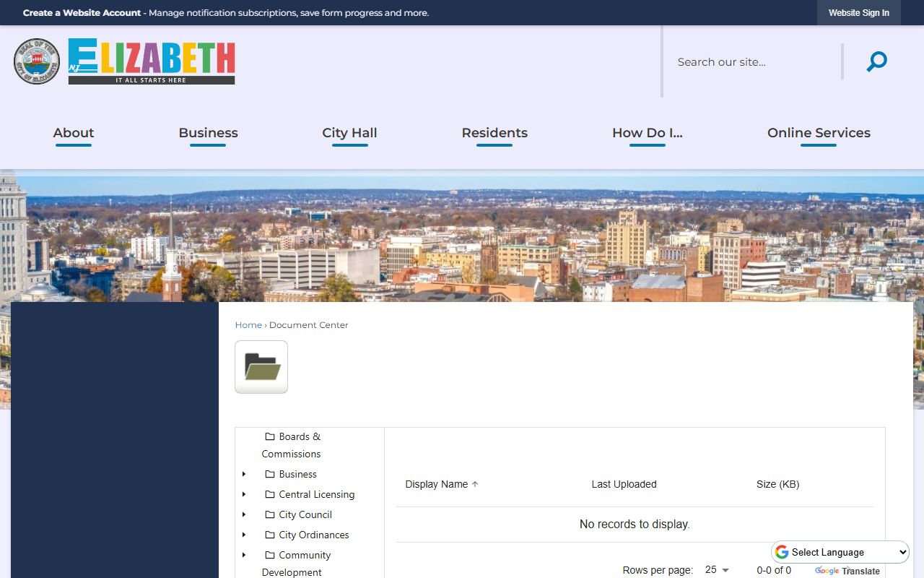The height and width of the screenshot is (578, 924).
Task: Sort by Size (KB) column header
Action: pos(778,484)
